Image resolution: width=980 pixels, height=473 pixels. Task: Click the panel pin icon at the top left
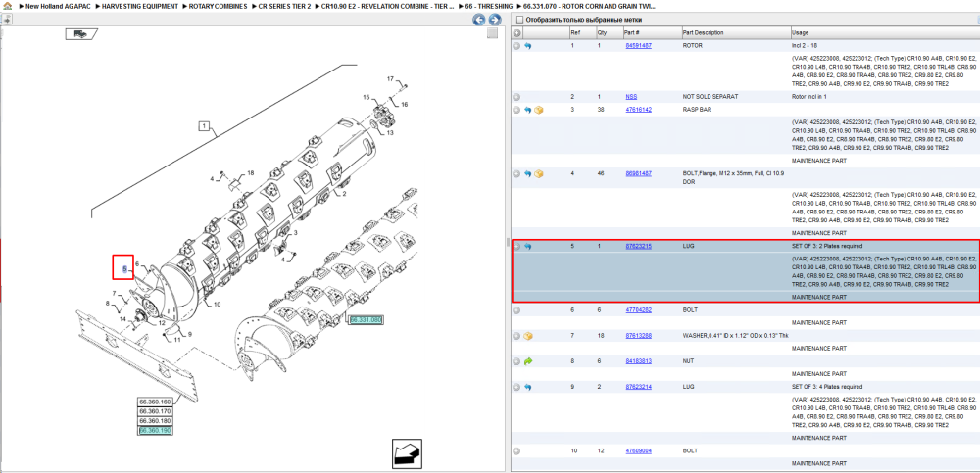6,19
